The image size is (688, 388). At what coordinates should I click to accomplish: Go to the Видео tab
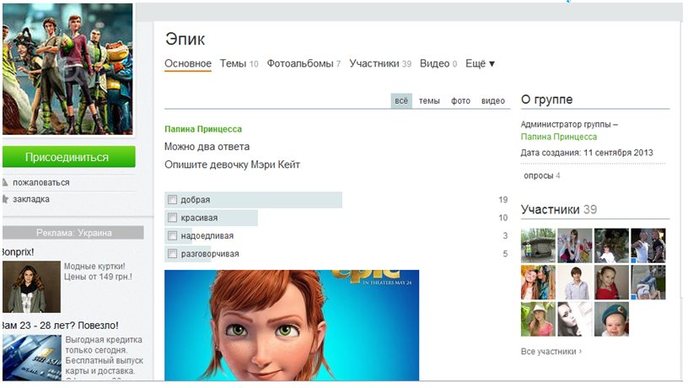pyautogui.click(x=438, y=64)
